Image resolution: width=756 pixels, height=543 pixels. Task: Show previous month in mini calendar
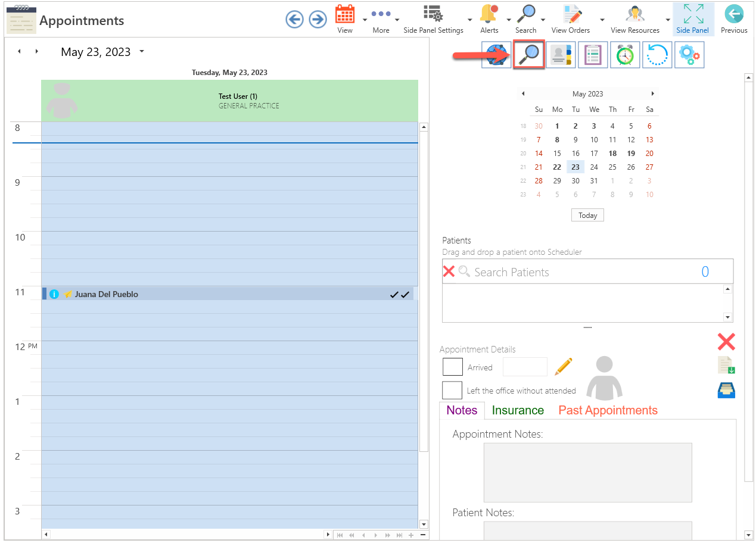(x=523, y=93)
